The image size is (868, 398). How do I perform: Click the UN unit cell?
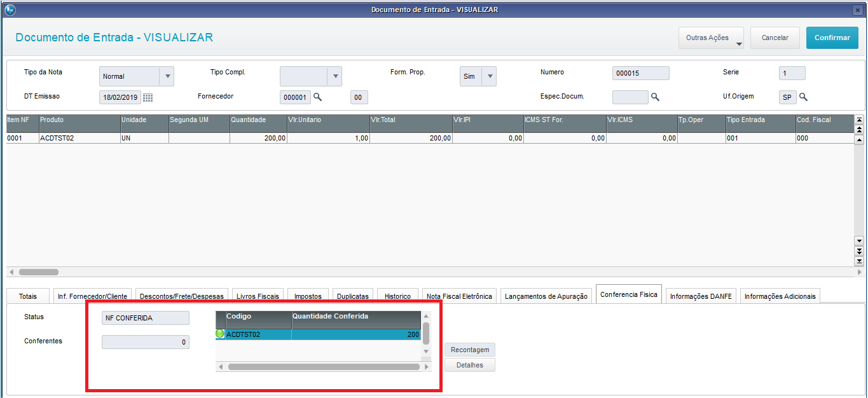tap(144, 138)
